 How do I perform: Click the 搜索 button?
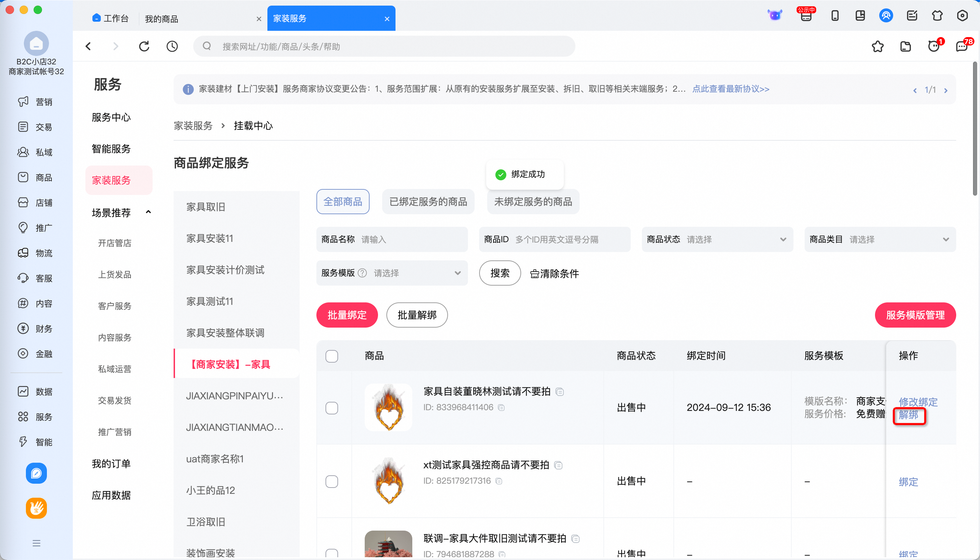point(500,273)
